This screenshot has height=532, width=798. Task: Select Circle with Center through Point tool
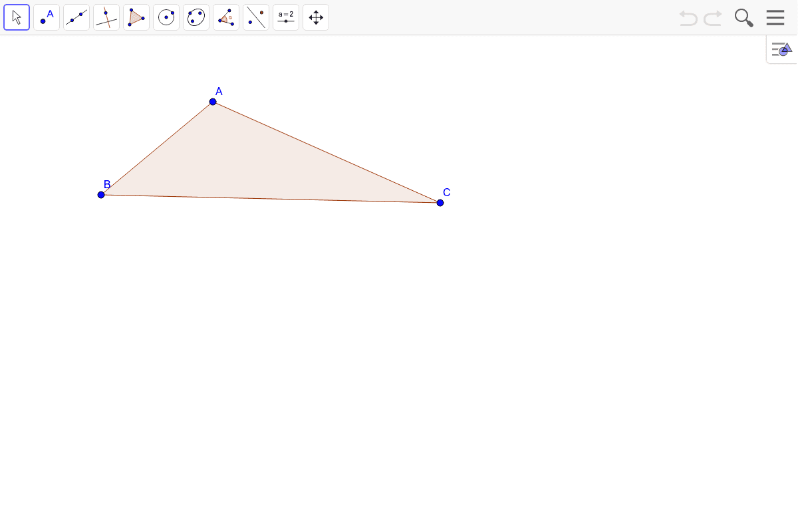coord(166,17)
